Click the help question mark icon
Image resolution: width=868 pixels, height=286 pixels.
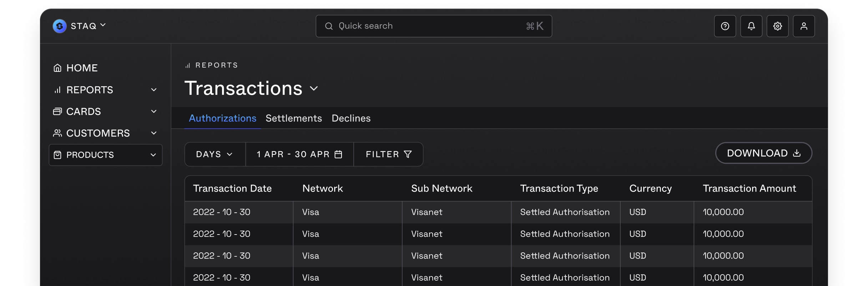(x=725, y=26)
